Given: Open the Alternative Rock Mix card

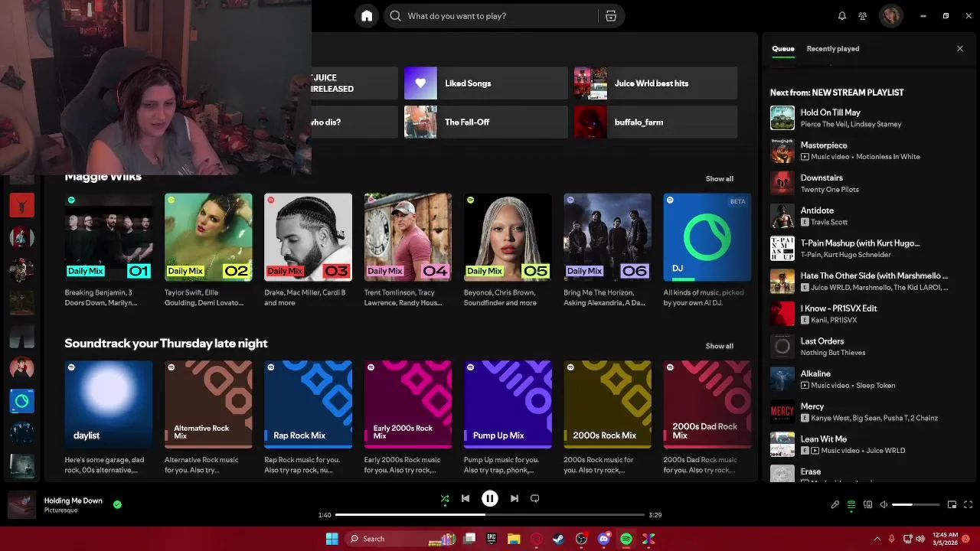Looking at the screenshot, I should [x=208, y=418].
